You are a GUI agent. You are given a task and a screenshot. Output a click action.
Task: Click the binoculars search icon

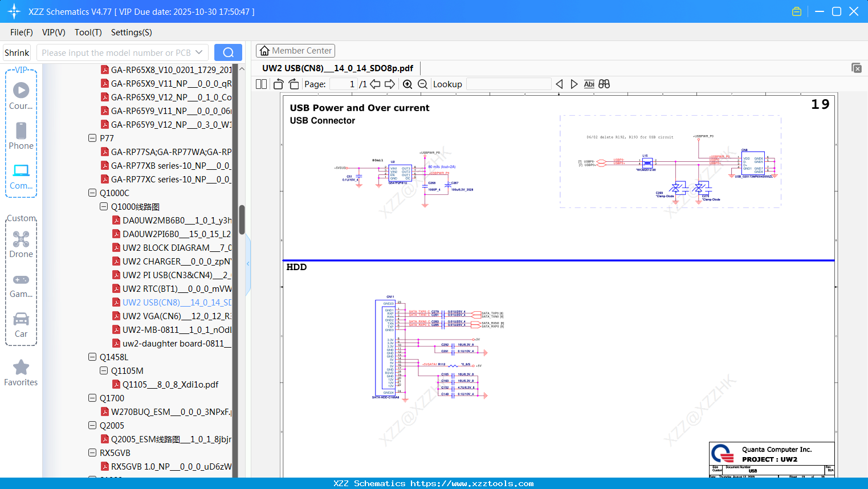(604, 84)
